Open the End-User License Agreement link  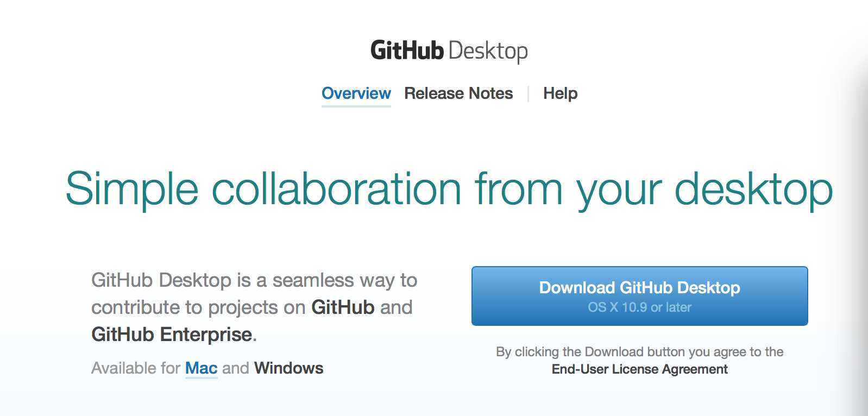639,369
